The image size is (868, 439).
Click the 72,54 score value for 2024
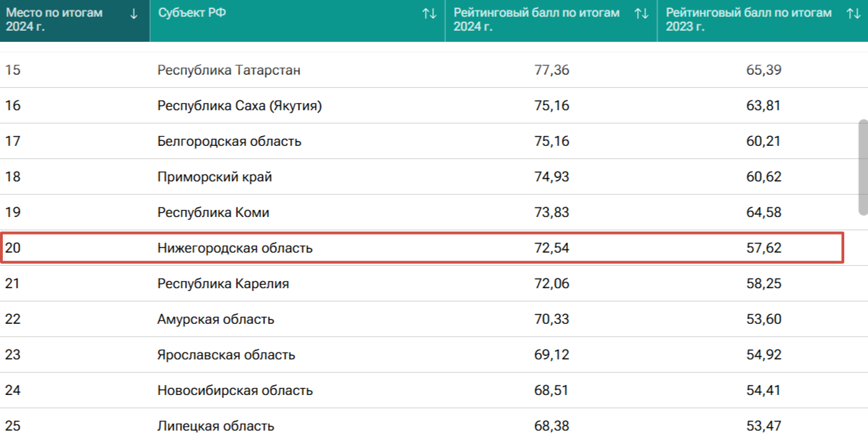(x=551, y=248)
